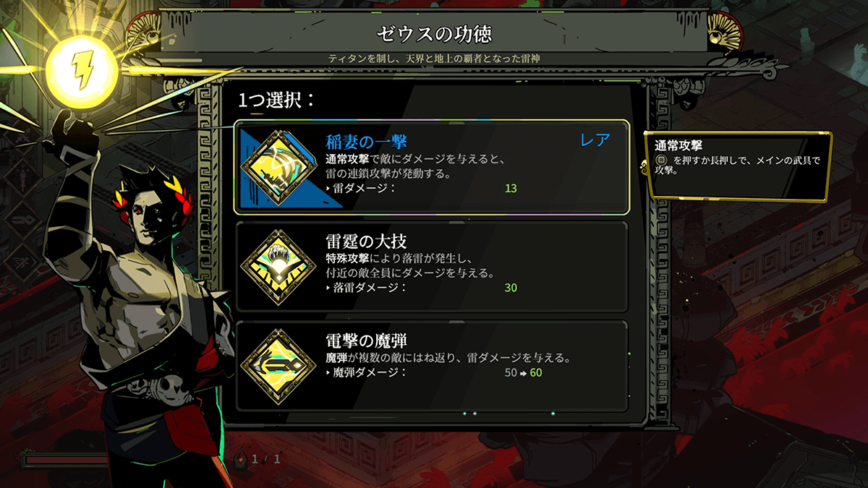Click the red death defiance counter icon

click(x=242, y=458)
